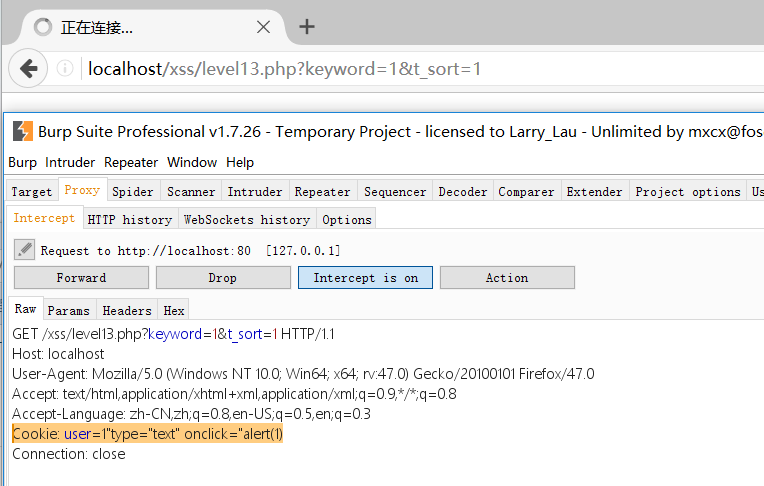Select the Proxy tab
Image resolution: width=764 pixels, height=486 pixels.
tap(82, 190)
